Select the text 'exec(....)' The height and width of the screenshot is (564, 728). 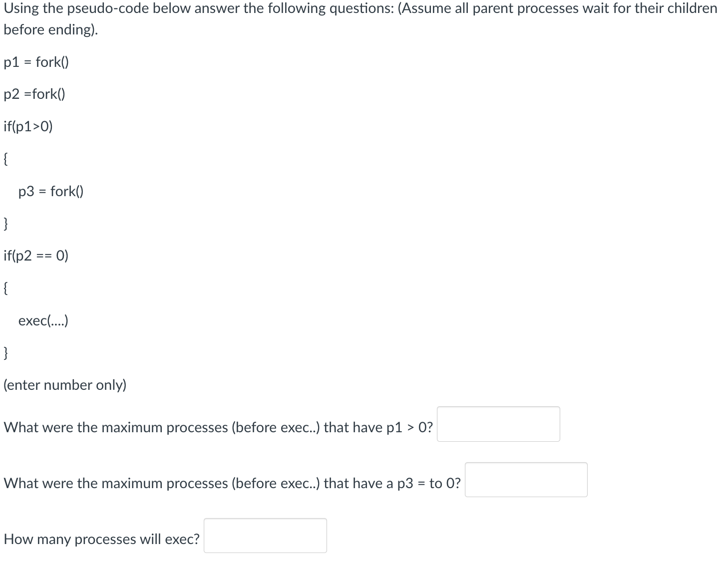point(43,320)
